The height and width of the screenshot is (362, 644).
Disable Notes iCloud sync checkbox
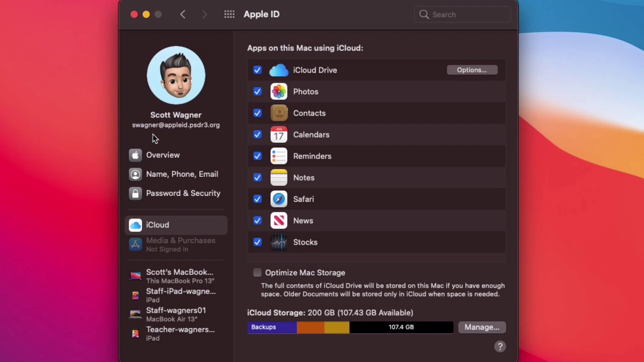click(258, 177)
